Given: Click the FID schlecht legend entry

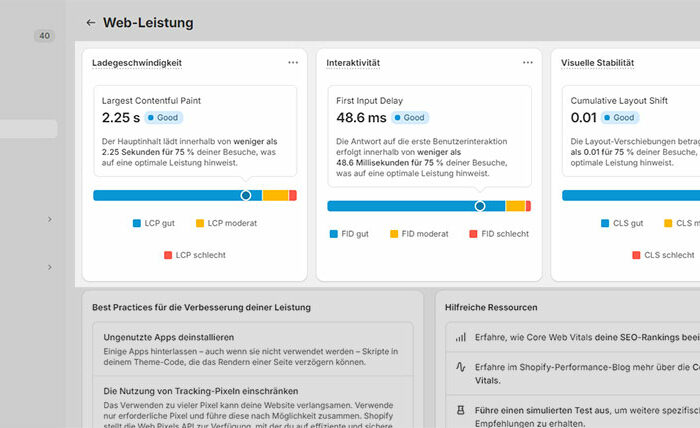Looking at the screenshot, I should [x=499, y=234].
